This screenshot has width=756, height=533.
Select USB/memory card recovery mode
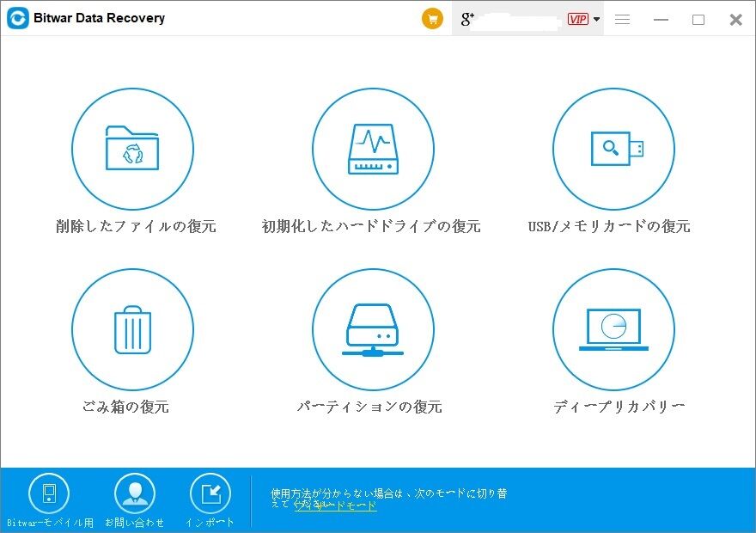(x=613, y=149)
